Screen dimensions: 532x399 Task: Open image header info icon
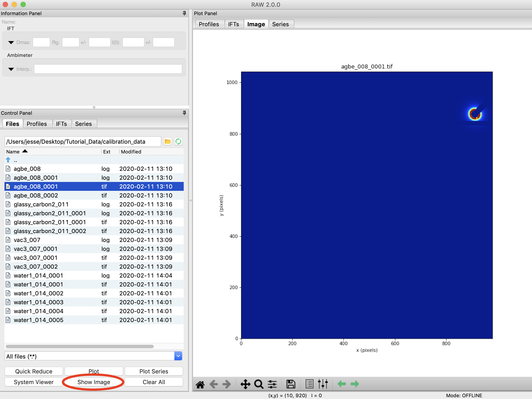(309, 384)
